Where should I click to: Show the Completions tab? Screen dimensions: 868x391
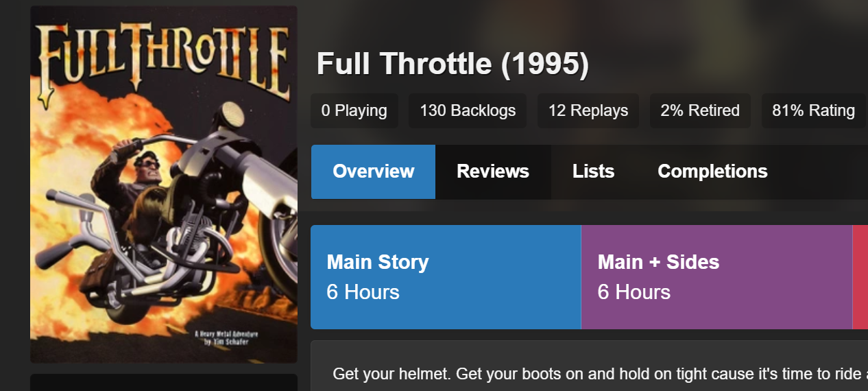click(712, 171)
